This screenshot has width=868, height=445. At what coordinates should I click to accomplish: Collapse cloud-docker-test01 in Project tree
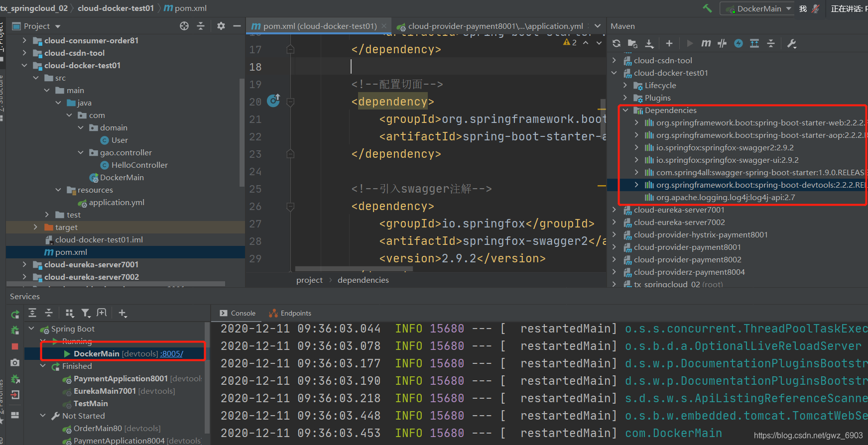[x=24, y=65]
